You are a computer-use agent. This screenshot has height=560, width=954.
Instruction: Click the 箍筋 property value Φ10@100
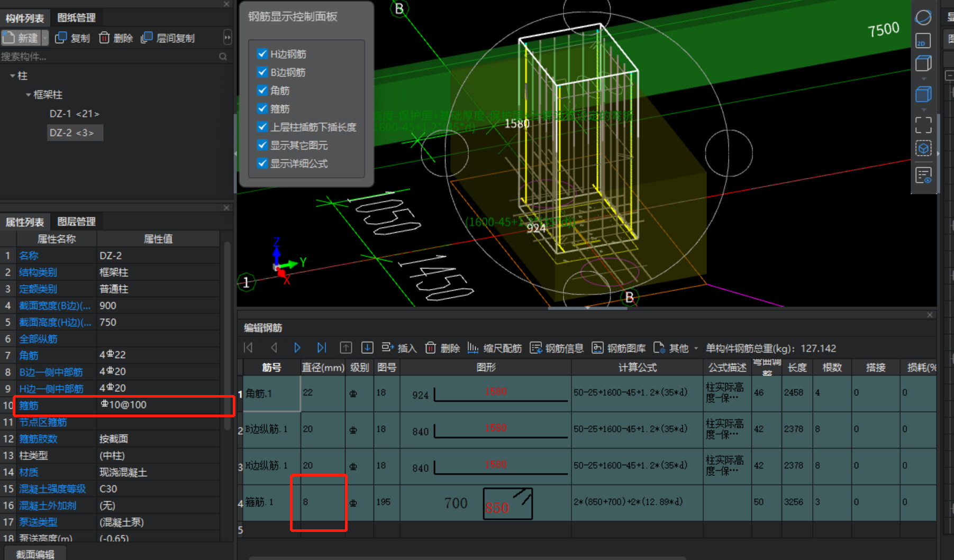click(x=158, y=405)
